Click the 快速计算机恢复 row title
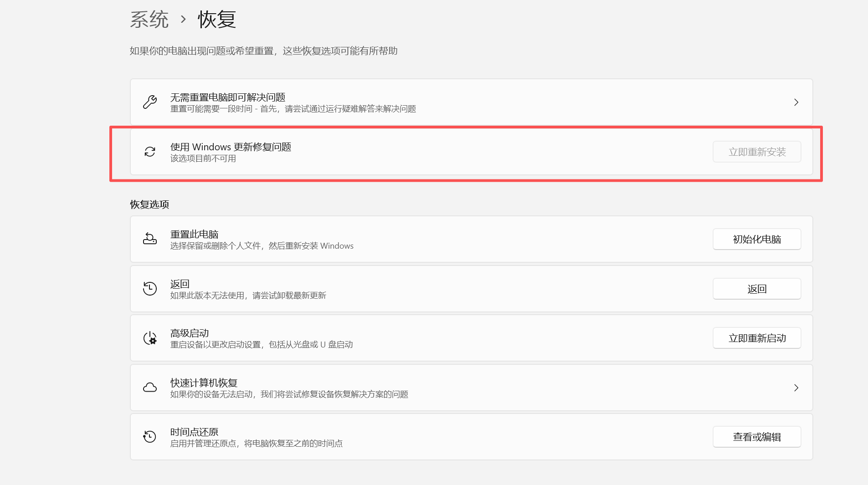Viewport: 868px width, 485px height. click(204, 383)
